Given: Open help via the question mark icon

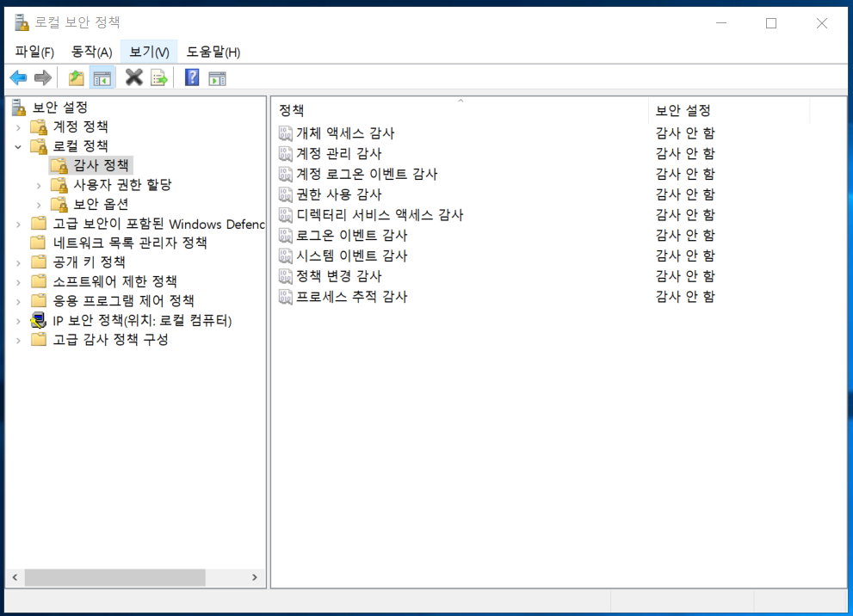Looking at the screenshot, I should 192,77.
